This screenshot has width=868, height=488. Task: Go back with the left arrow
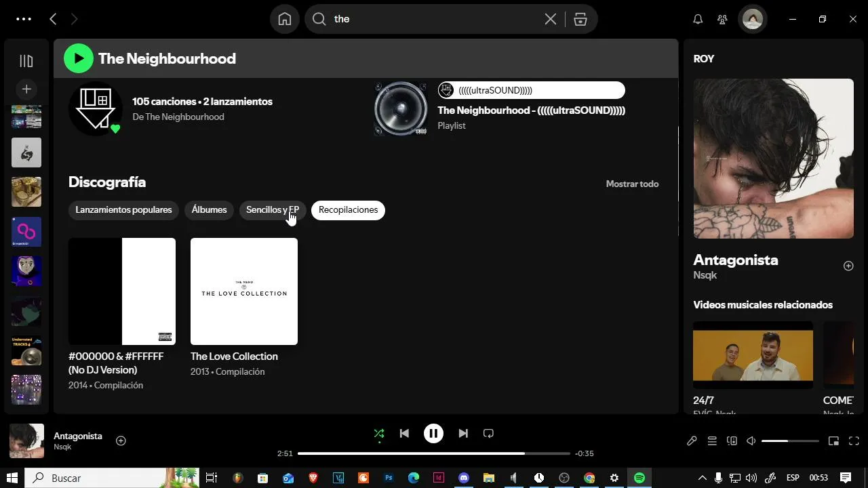pyautogui.click(x=53, y=19)
